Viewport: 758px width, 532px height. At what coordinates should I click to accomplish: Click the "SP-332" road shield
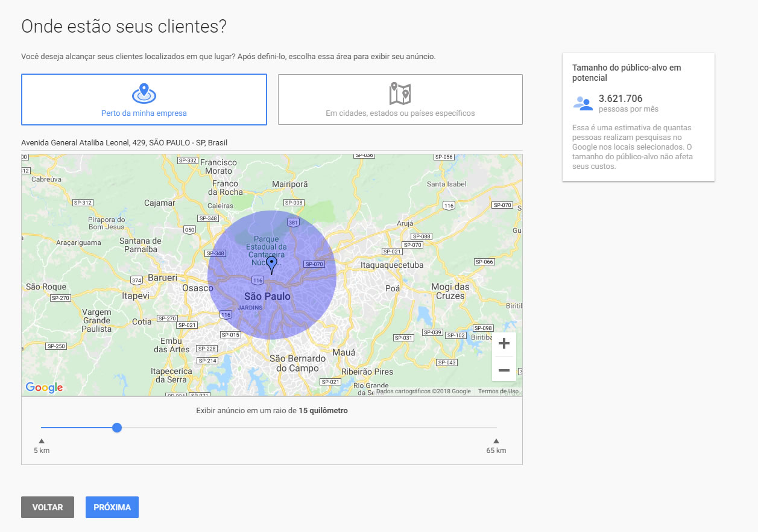188,160
